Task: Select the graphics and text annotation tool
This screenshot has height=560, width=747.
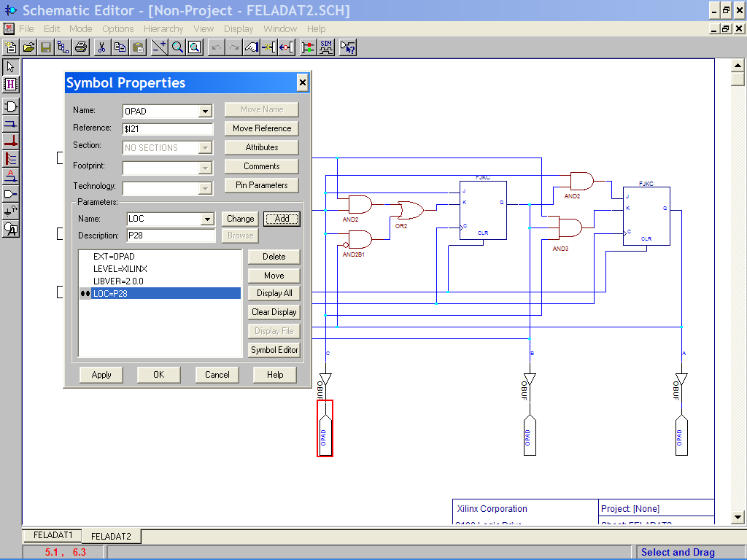Action: (10, 229)
